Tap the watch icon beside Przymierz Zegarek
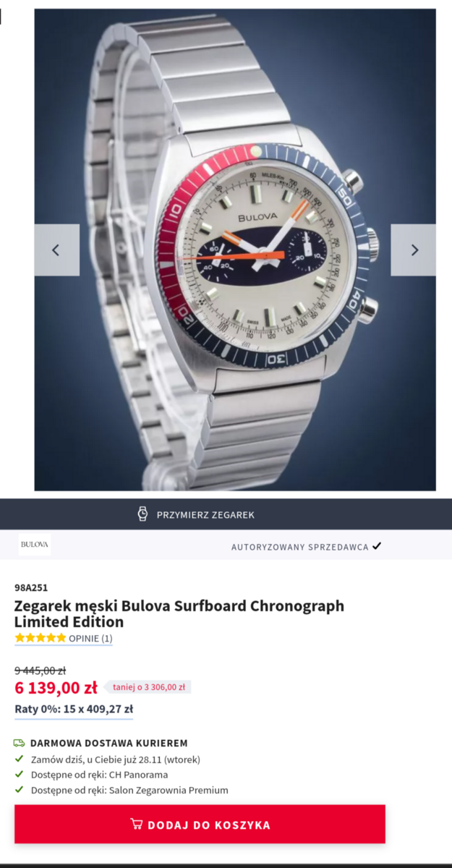Viewport: 452px width, 868px height. [143, 514]
